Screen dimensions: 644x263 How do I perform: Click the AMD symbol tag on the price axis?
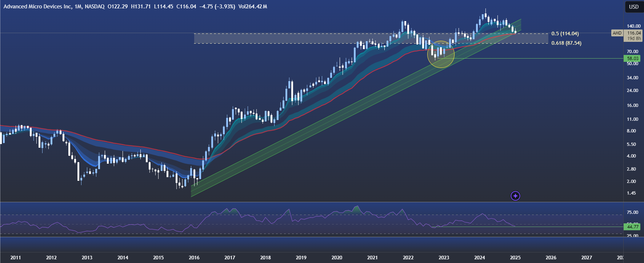click(617, 33)
